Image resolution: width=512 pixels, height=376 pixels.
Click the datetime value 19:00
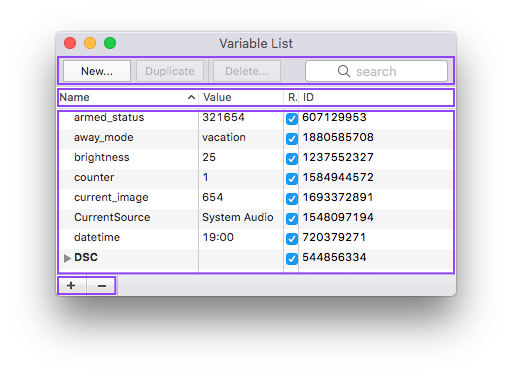click(218, 237)
